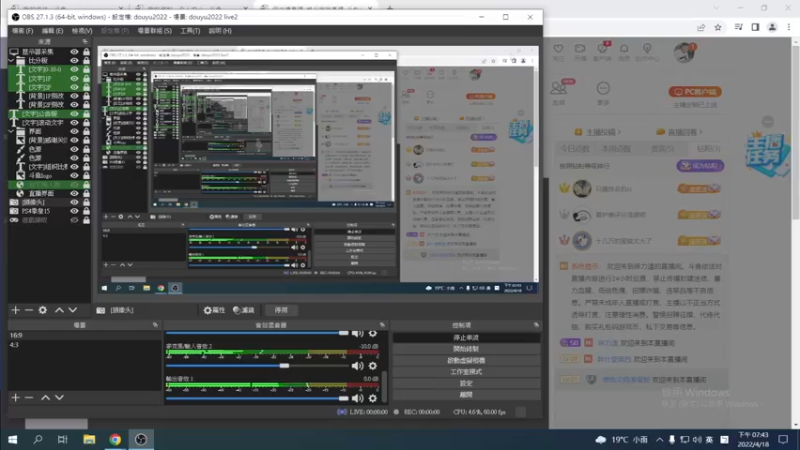The width and height of the screenshot is (800, 450).
Task: Expand 直播回看 section in Douyu
Action: click(679, 132)
